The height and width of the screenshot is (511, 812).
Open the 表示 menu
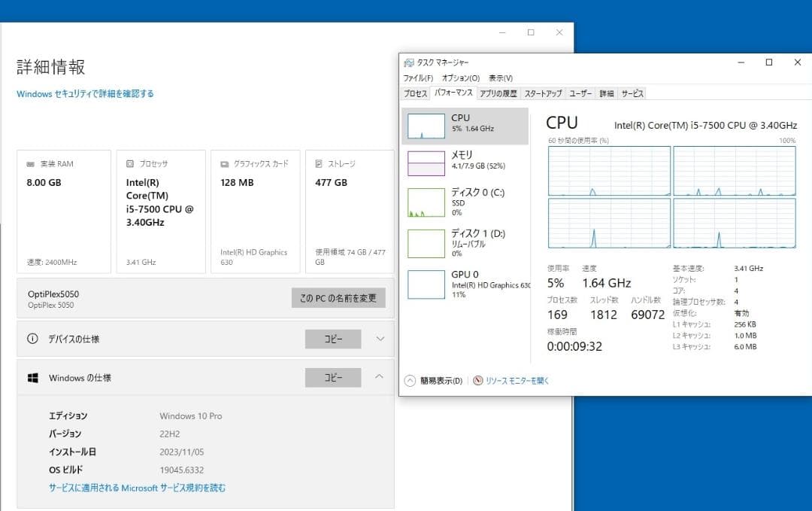pyautogui.click(x=502, y=78)
